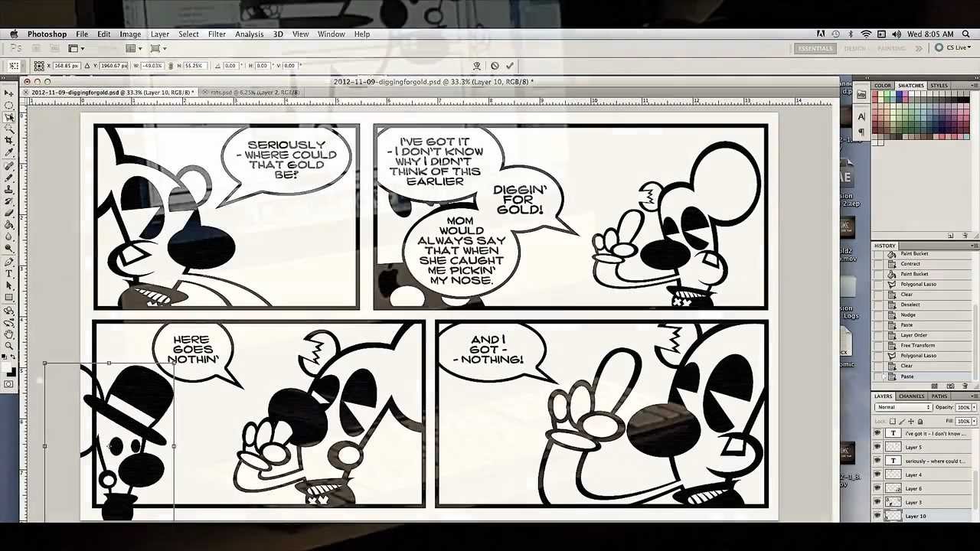
Task: Hide Layer 3 visibility eye
Action: tap(877, 502)
